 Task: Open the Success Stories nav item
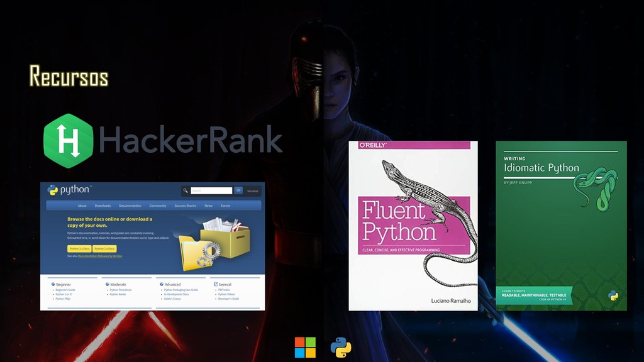tap(186, 206)
